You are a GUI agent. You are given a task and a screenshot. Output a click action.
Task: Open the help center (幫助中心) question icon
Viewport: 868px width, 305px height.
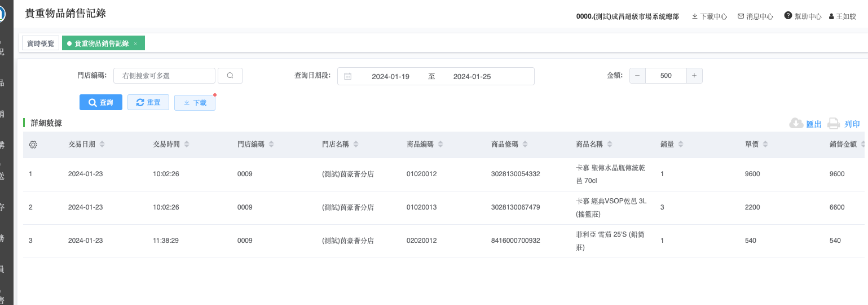coord(788,16)
